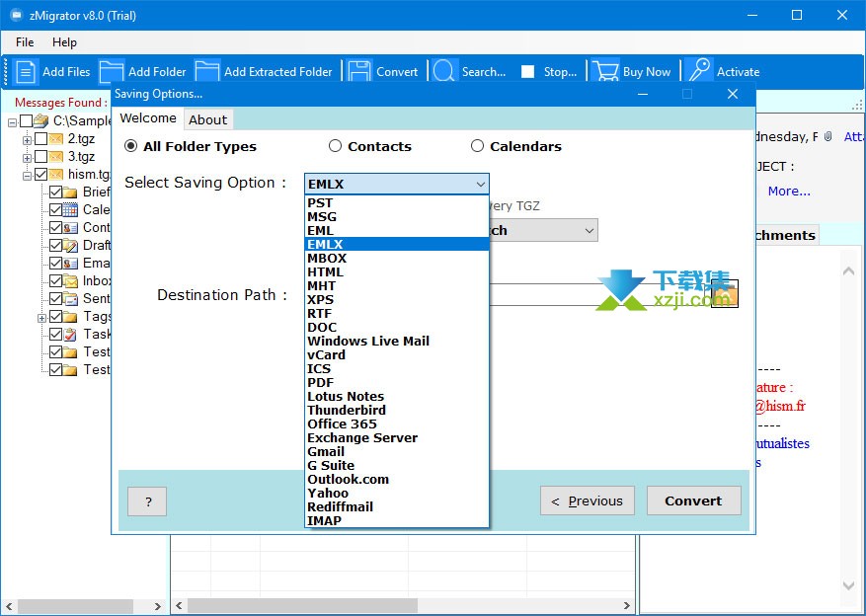
Task: Switch to the Welcome tab
Action: coord(148,118)
